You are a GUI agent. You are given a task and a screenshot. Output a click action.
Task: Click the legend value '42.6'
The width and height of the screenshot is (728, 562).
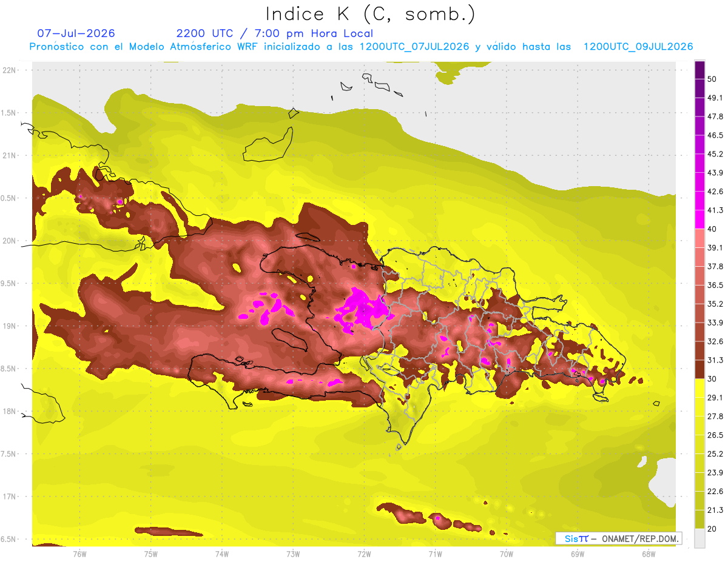coord(715,192)
